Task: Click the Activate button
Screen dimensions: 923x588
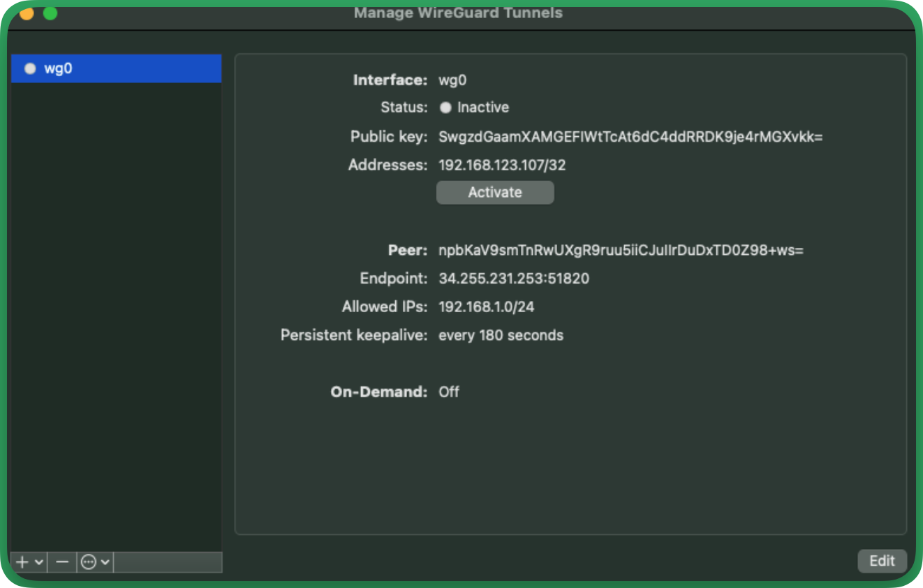Action: 495,193
